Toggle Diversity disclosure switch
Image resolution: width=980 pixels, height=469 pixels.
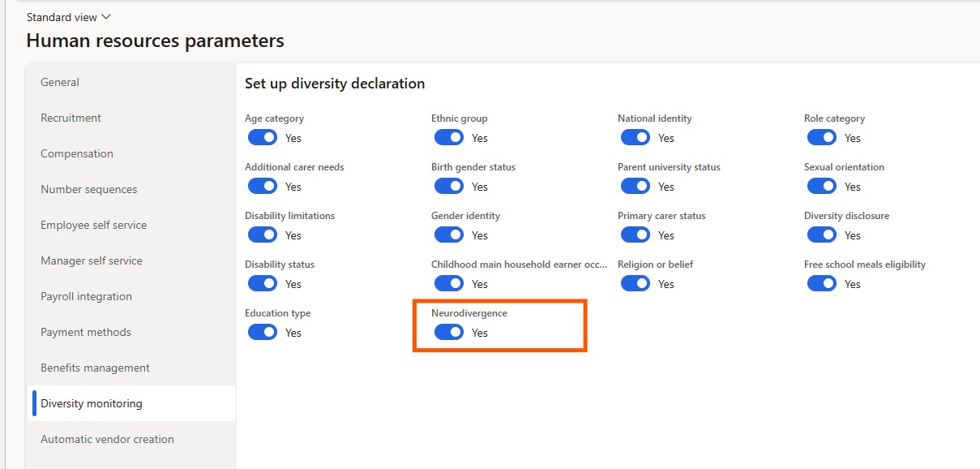(822, 234)
